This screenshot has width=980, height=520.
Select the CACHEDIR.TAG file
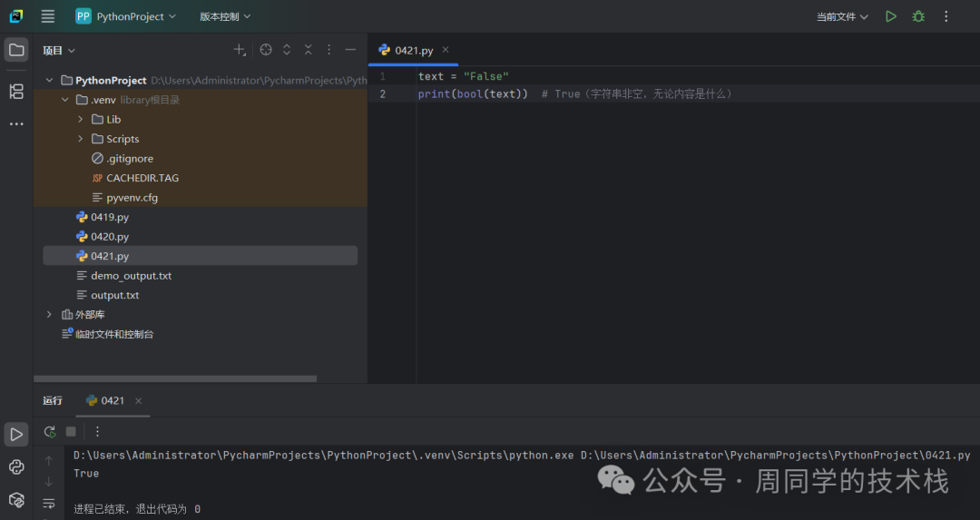tap(135, 178)
